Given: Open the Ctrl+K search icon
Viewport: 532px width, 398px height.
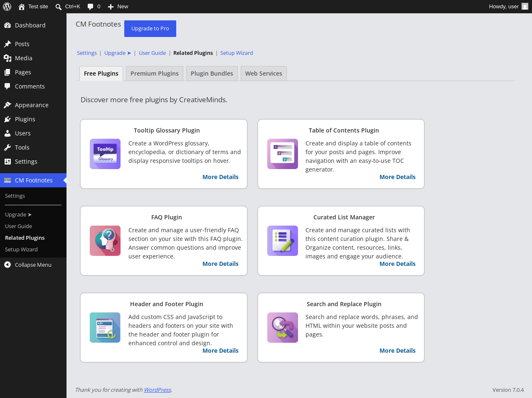Looking at the screenshot, I should click(59, 7).
